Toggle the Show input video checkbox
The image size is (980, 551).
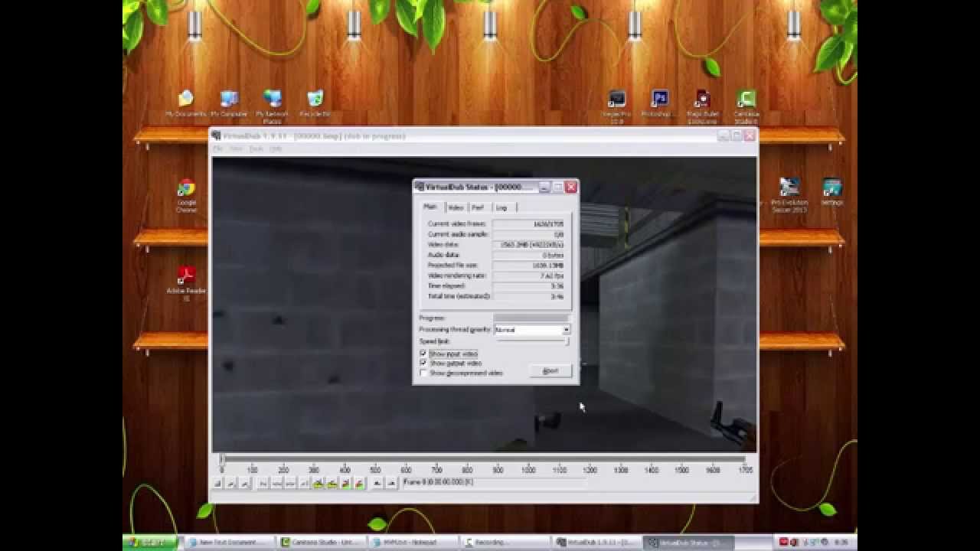pos(423,354)
